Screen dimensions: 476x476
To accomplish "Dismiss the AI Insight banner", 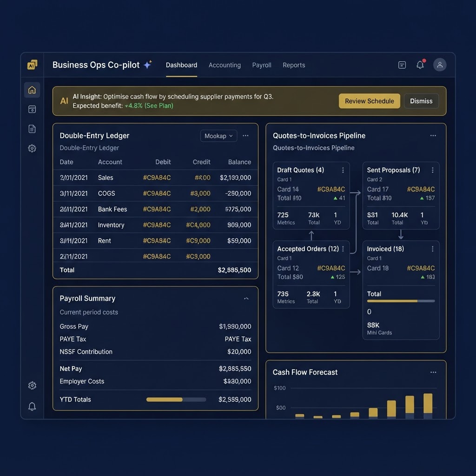I will pyautogui.click(x=421, y=101).
